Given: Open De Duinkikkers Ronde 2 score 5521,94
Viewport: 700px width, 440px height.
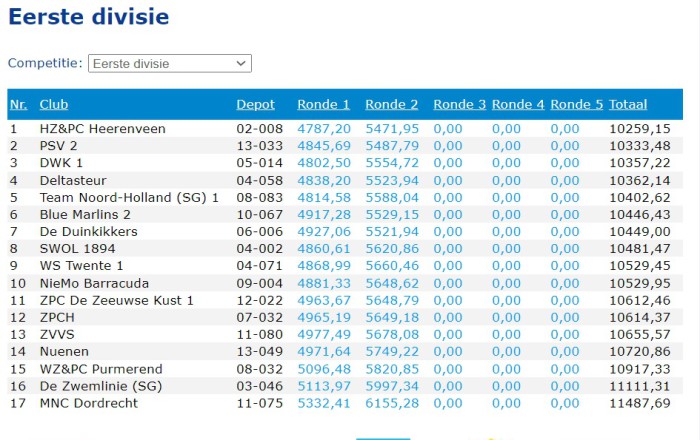Looking at the screenshot, I should 392,232.
